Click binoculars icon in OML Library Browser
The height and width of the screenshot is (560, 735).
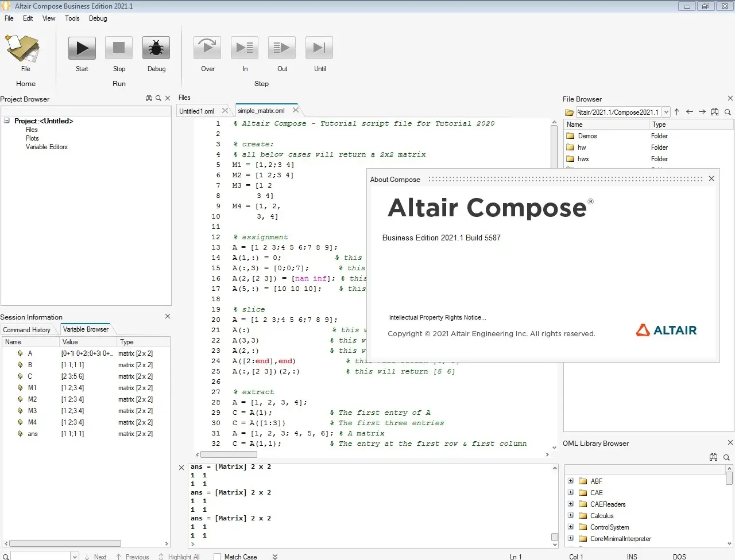click(x=714, y=457)
